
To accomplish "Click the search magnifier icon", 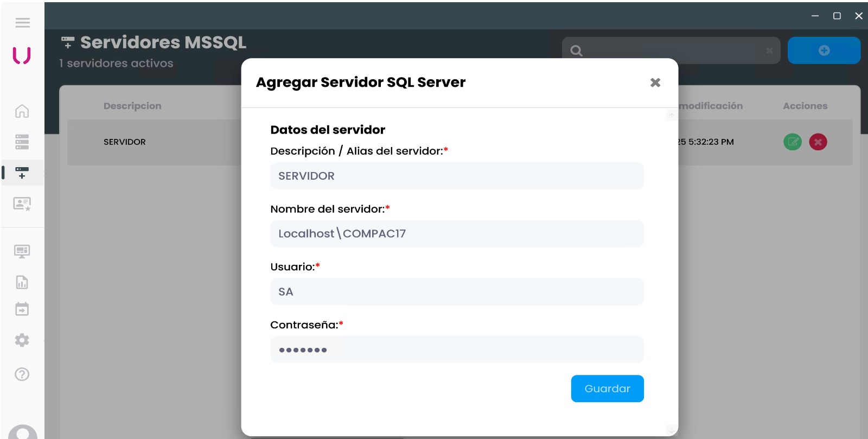I will [577, 51].
